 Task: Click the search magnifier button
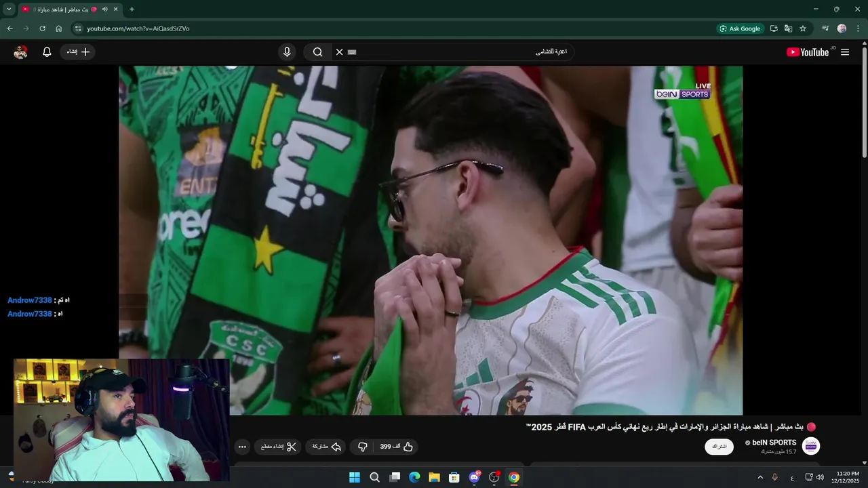pos(317,52)
